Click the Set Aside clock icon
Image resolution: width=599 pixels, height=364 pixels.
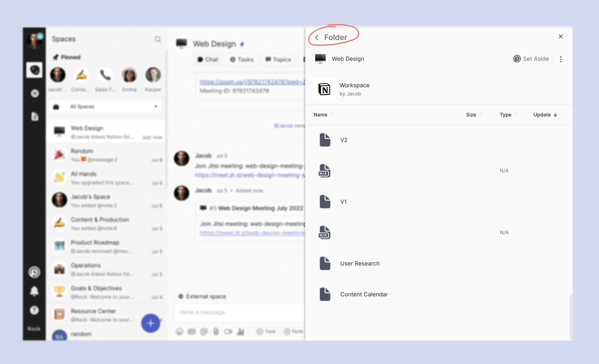[517, 59]
